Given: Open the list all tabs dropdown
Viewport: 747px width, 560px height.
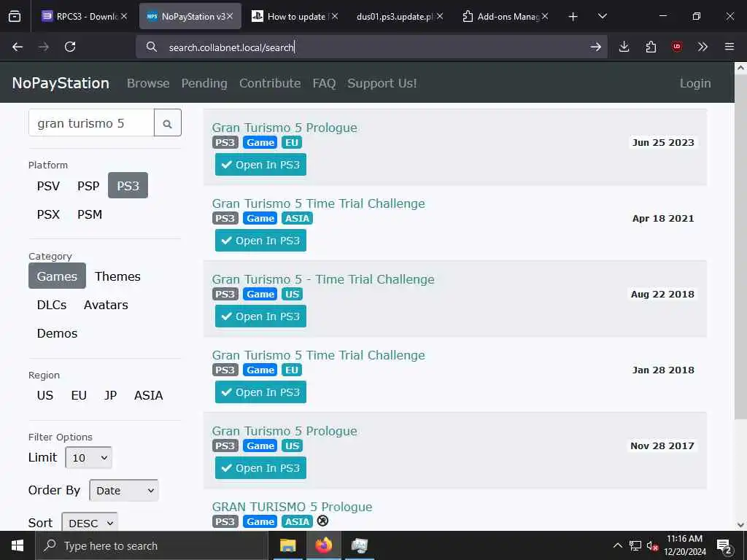Looking at the screenshot, I should 602,16.
